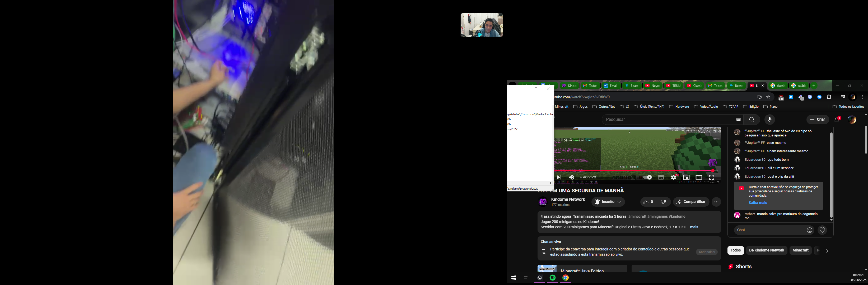Show more filter chips with right arrow
Screen dimensions: 868x285
point(827,251)
